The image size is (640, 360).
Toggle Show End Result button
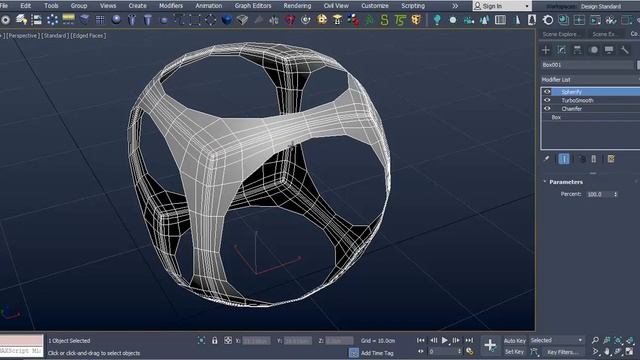click(x=564, y=159)
